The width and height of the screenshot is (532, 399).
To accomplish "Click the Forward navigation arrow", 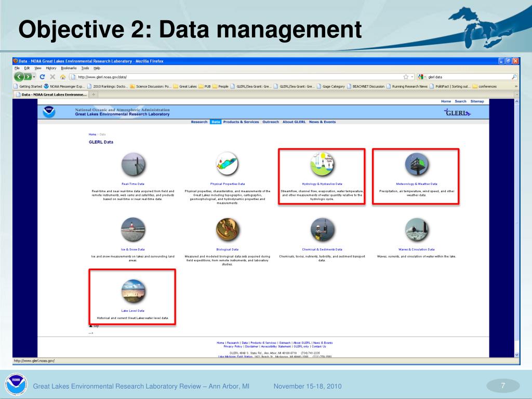I will 28,77.
